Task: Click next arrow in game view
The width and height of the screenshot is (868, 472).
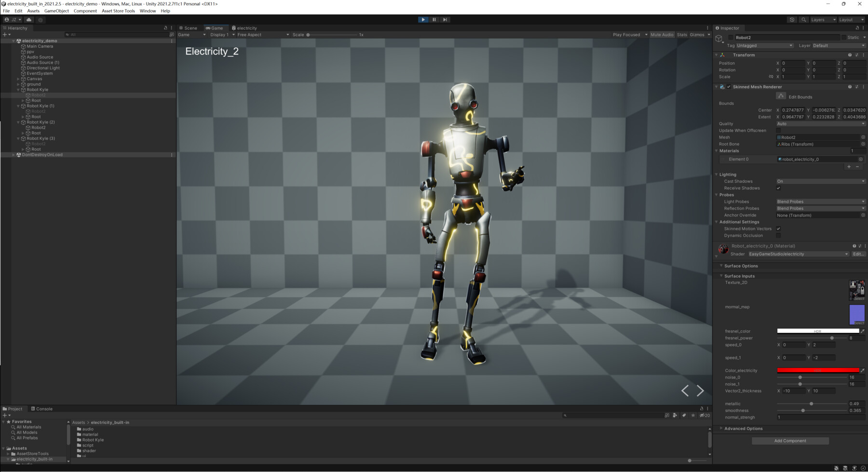Action: 701,391
